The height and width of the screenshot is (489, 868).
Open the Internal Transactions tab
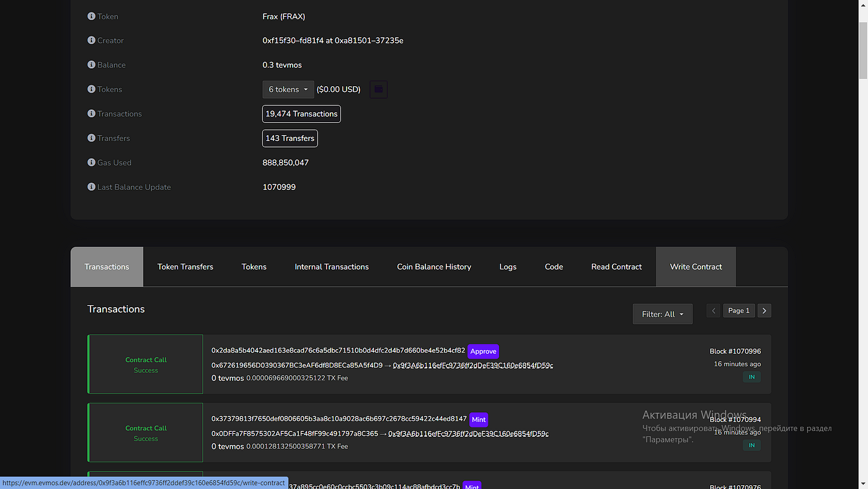coord(332,267)
